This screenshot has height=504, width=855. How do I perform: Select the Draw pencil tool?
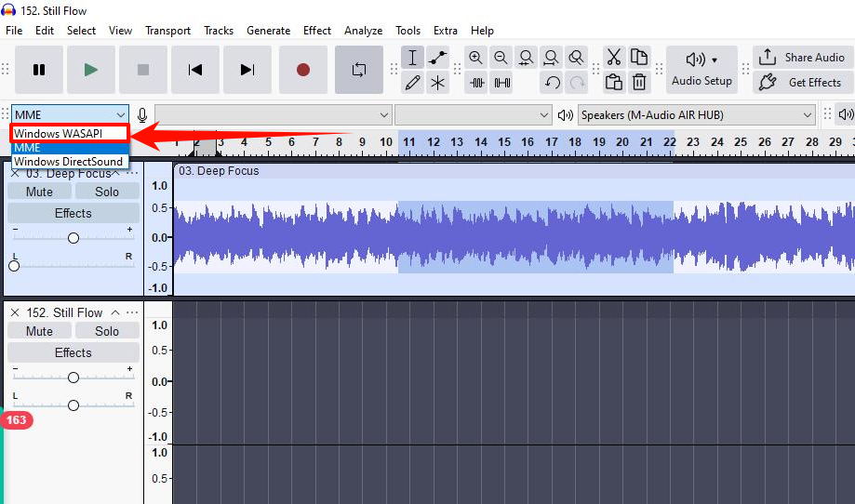[x=412, y=83]
